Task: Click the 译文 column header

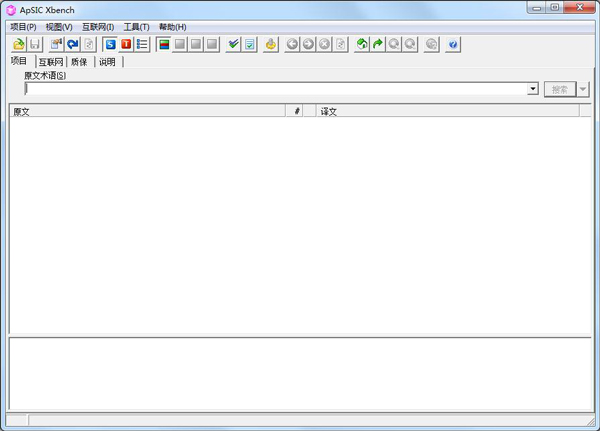Action: 448,111
